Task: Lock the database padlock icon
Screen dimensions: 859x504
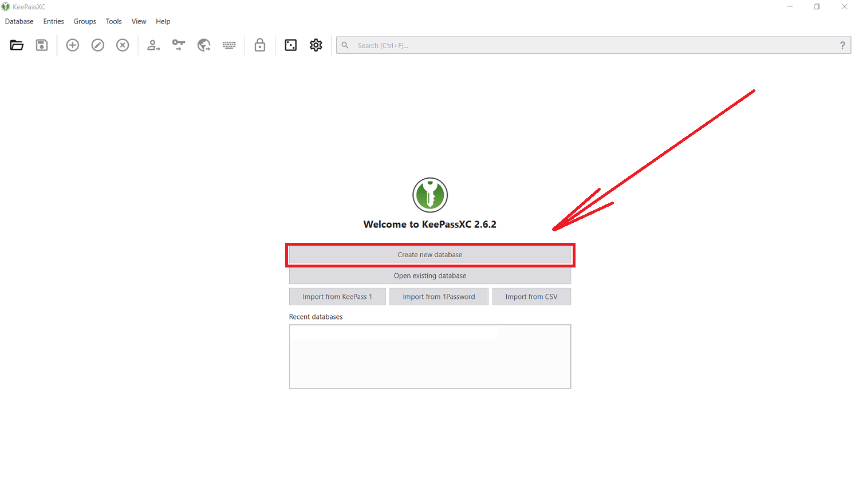Action: pyautogui.click(x=260, y=45)
